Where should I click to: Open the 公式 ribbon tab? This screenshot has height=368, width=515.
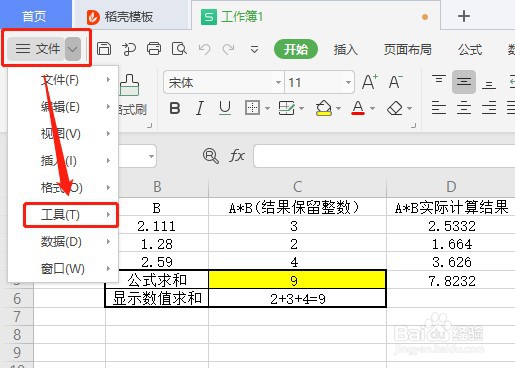pos(470,50)
